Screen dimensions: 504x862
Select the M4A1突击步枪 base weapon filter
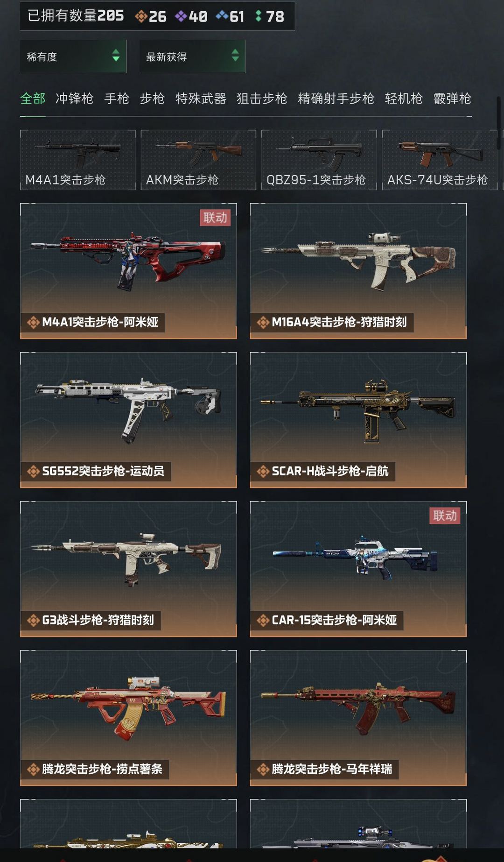point(78,160)
